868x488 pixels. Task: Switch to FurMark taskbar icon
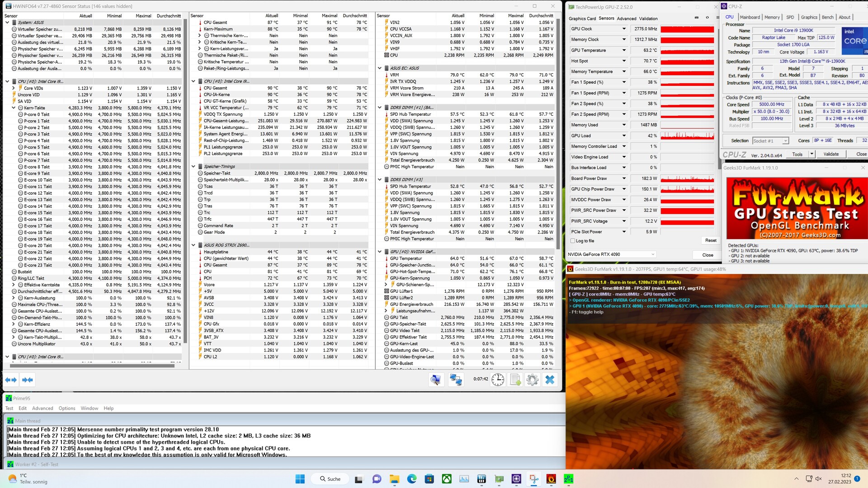click(x=551, y=479)
